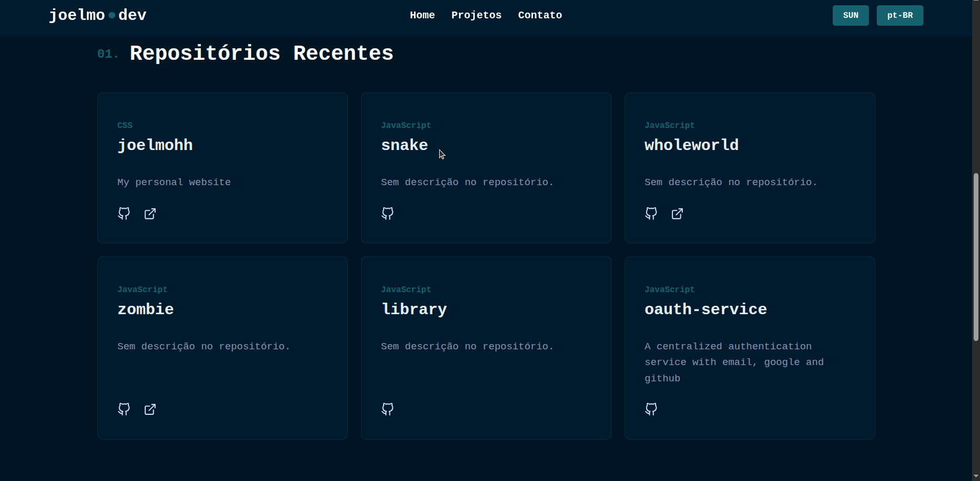The image size is (980, 481).
Task: Open the Contato nav link
Action: pos(540,15)
